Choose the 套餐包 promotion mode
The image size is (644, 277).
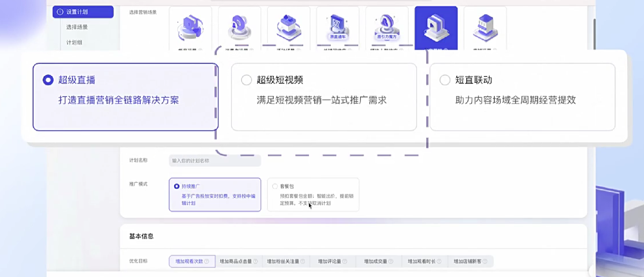click(x=313, y=195)
